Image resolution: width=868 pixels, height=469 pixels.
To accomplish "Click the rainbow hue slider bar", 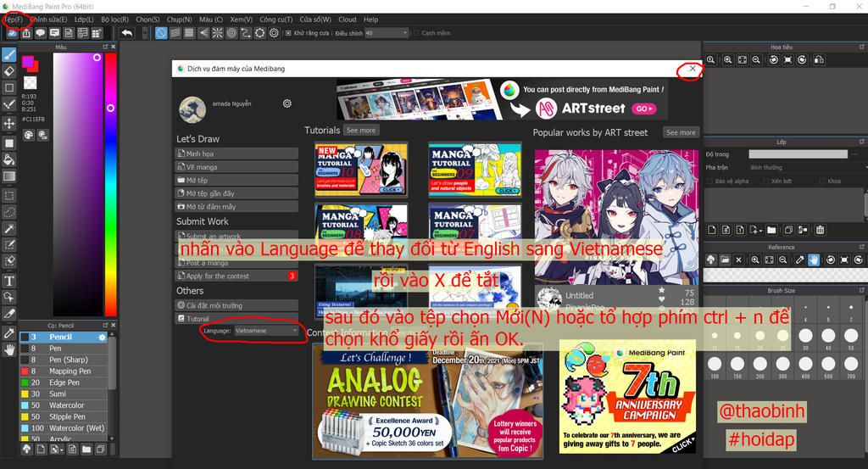I will point(111,184).
